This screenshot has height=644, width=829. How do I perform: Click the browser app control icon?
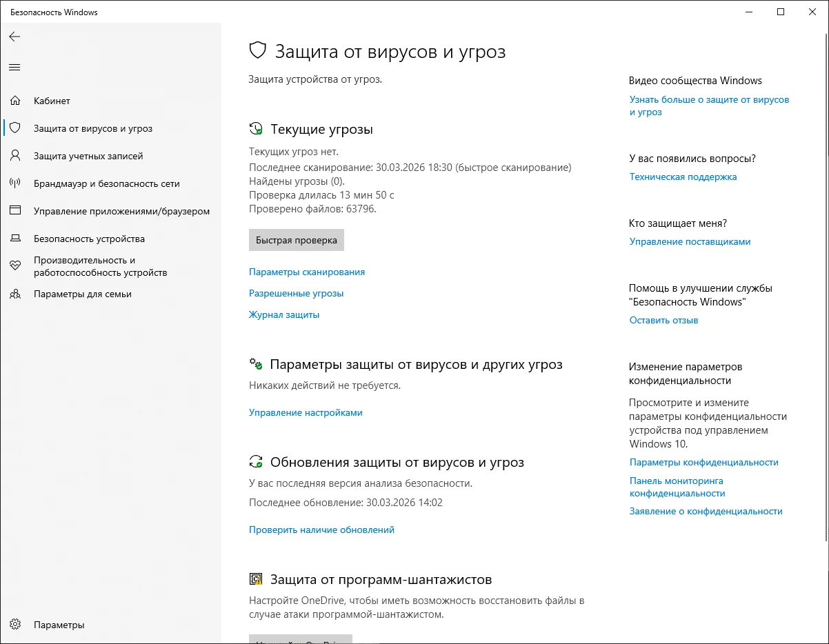[15, 211]
